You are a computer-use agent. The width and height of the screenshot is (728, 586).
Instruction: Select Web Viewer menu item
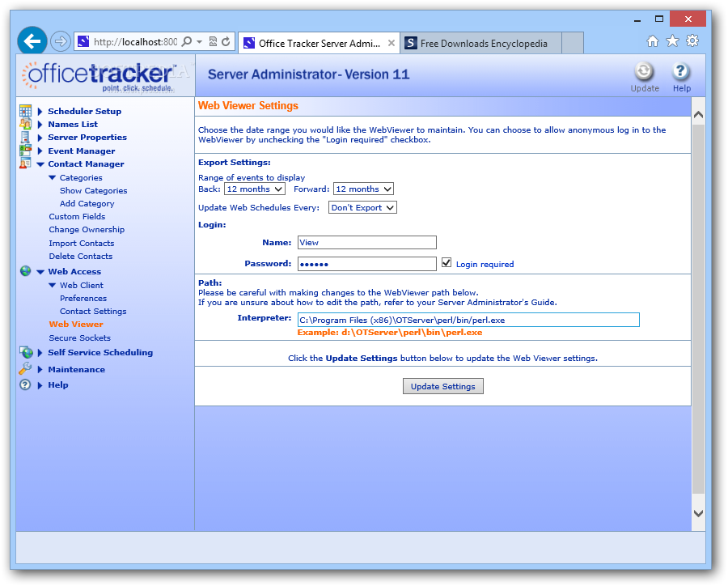click(76, 325)
